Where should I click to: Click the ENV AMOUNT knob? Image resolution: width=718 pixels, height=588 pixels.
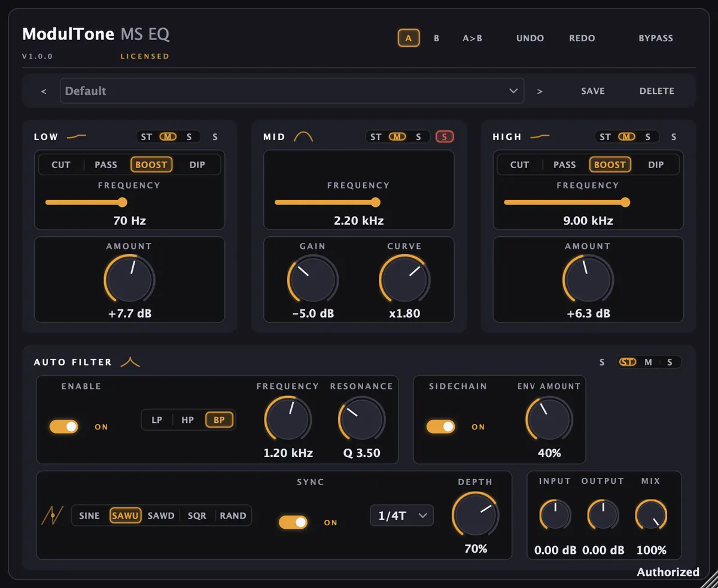(x=549, y=419)
